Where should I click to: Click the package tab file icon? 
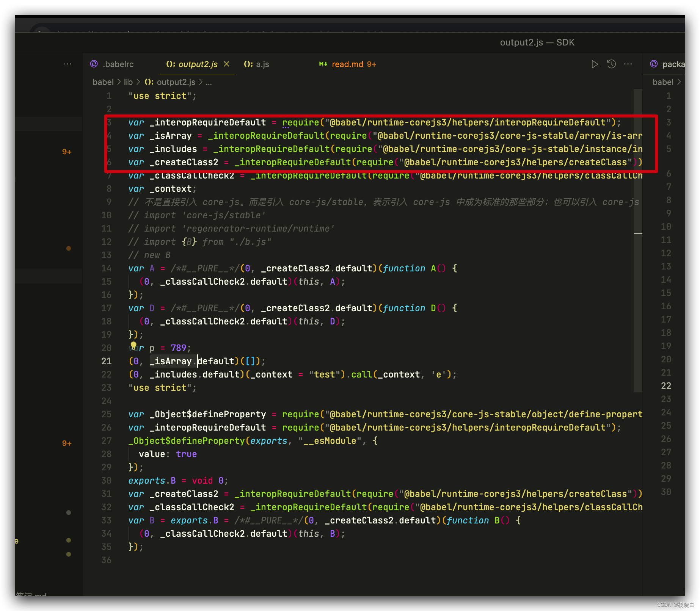[654, 64]
